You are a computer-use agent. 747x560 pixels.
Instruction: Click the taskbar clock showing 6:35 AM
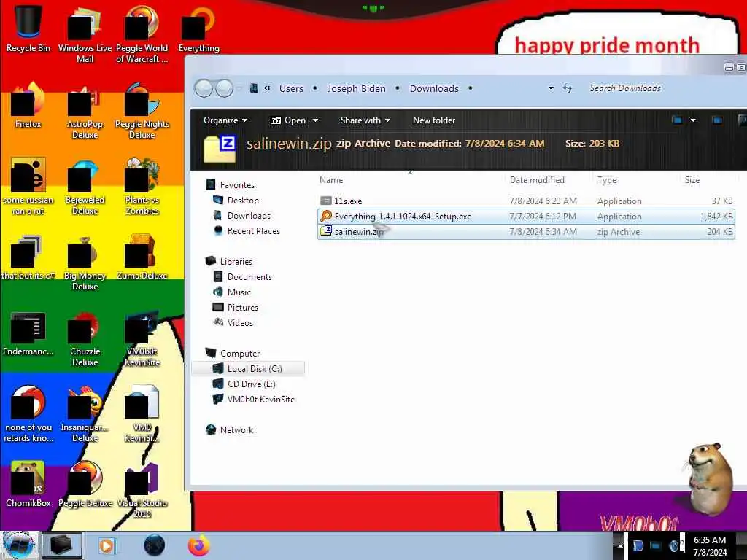(x=710, y=545)
